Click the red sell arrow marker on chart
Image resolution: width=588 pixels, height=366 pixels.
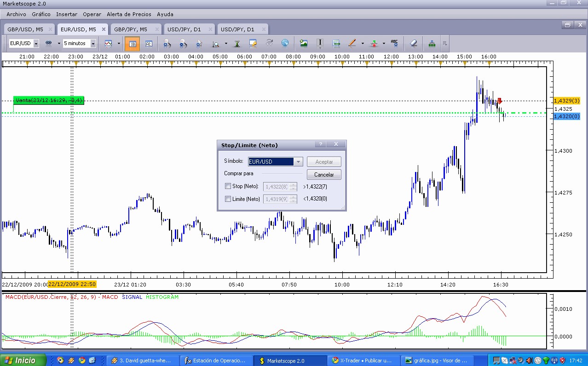500,101
